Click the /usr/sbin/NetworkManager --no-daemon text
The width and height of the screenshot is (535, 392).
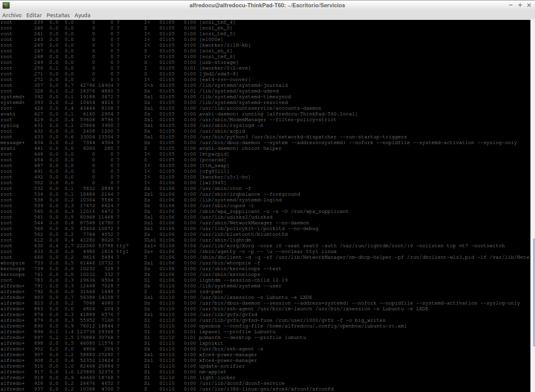pyautogui.click(x=254, y=223)
